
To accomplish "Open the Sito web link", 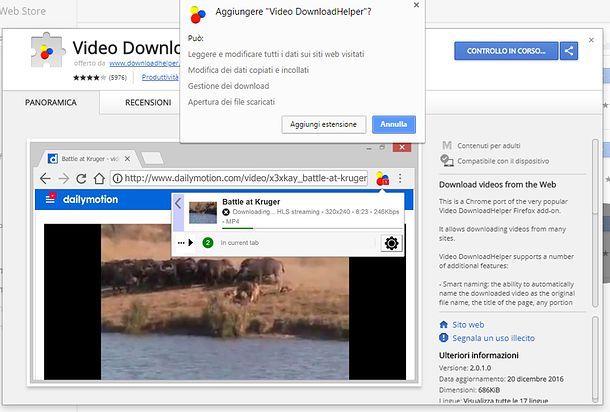I will tap(468, 324).
